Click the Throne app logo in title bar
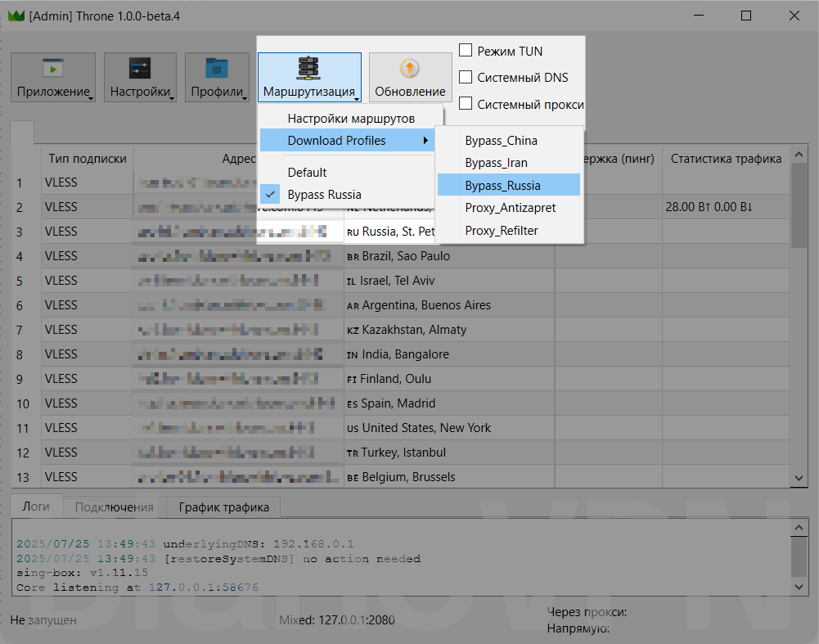819x644 pixels. (16, 16)
